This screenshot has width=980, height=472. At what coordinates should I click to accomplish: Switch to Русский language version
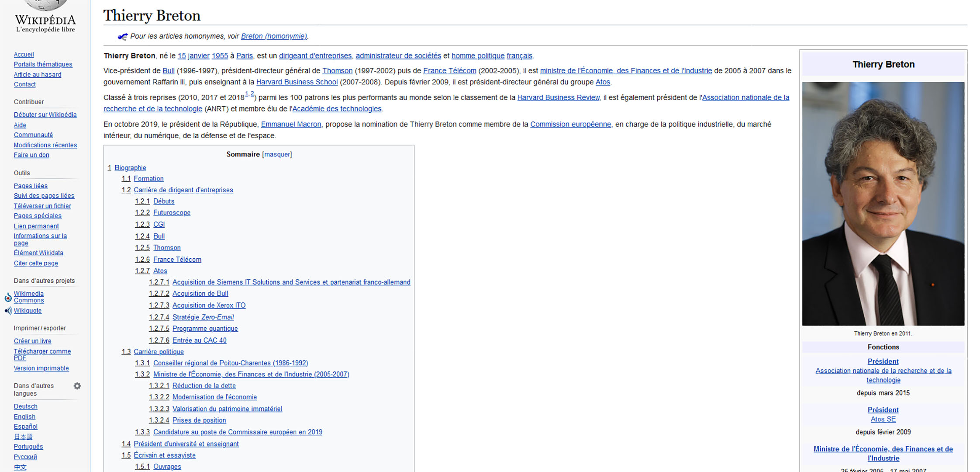click(x=25, y=457)
